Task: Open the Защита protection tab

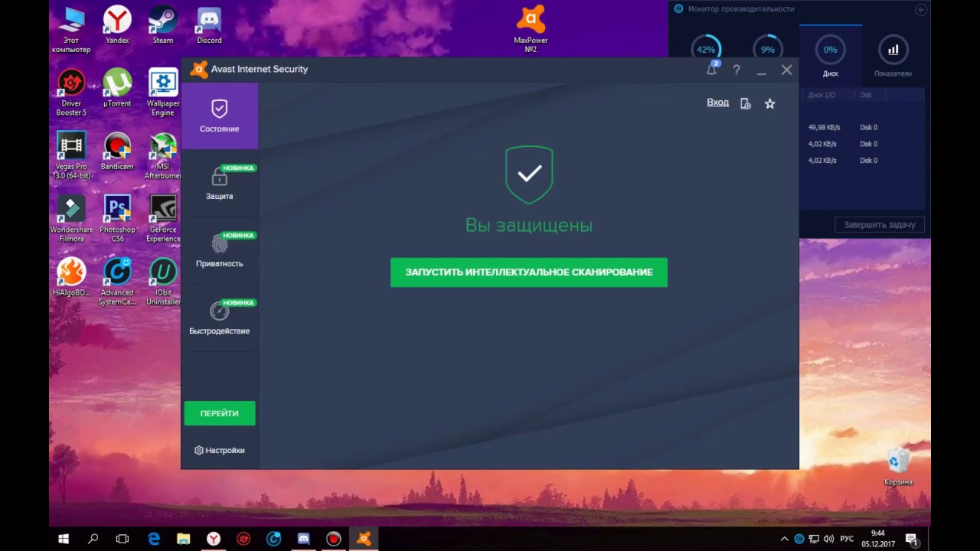Action: pos(220,183)
